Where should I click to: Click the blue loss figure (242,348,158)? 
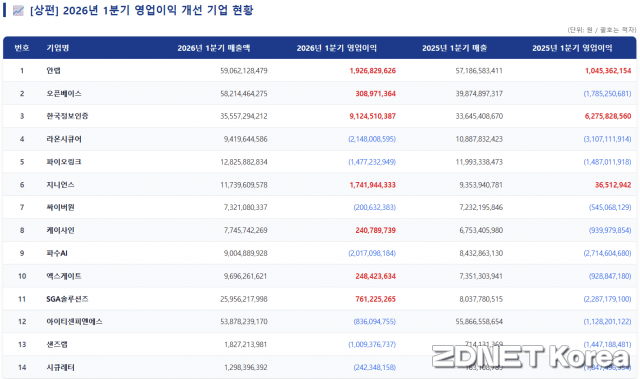point(375,367)
